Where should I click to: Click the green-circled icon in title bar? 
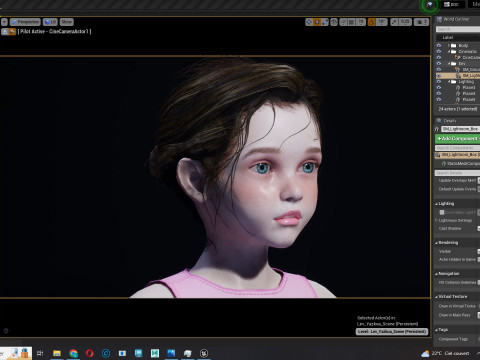point(430,5)
